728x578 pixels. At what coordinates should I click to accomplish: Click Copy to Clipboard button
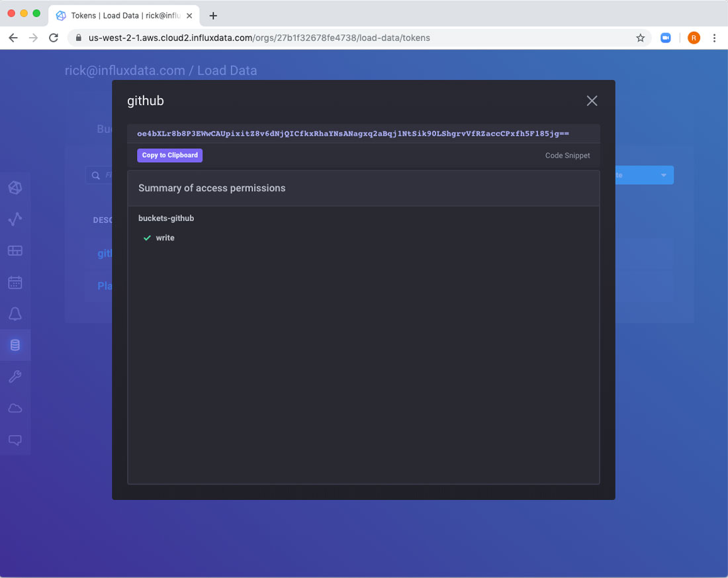pyautogui.click(x=170, y=156)
